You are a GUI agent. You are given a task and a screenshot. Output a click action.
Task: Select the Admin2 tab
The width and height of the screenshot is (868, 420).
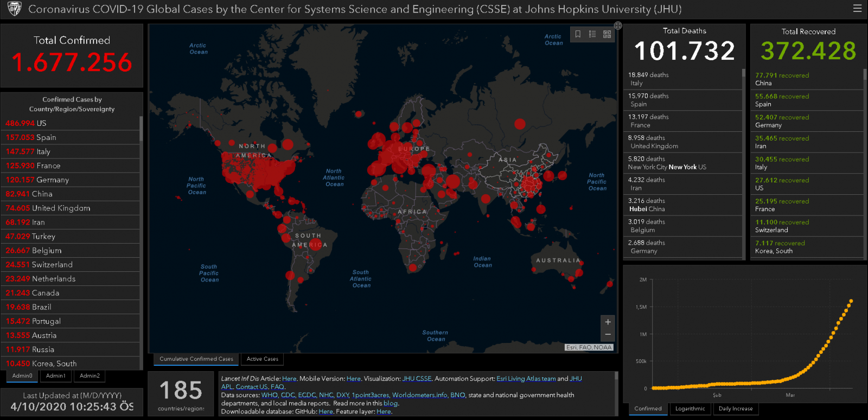(90, 376)
